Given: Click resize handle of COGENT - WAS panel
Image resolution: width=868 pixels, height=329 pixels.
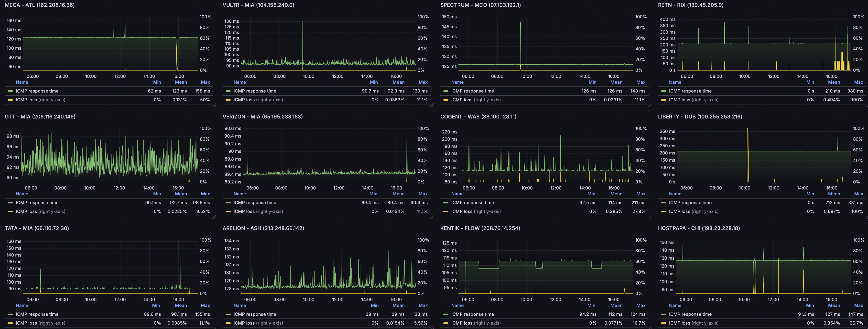Looking at the screenshot, I should (x=650, y=217).
